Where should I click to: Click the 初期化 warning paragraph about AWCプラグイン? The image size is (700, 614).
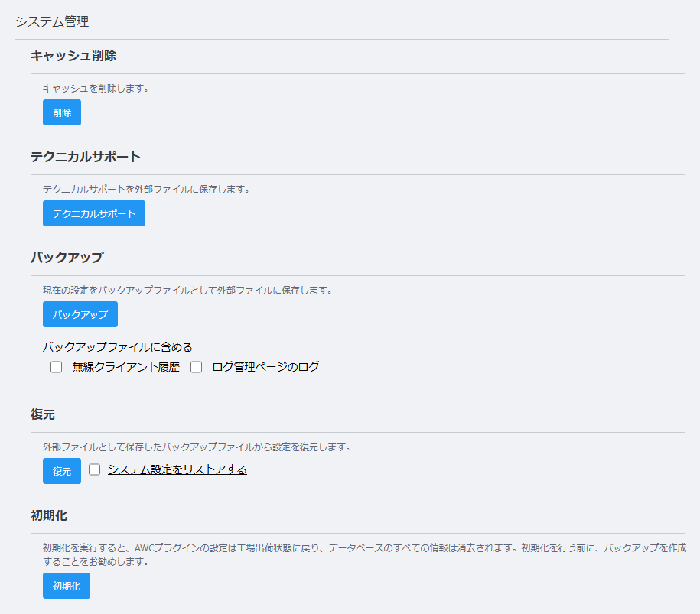click(364, 554)
